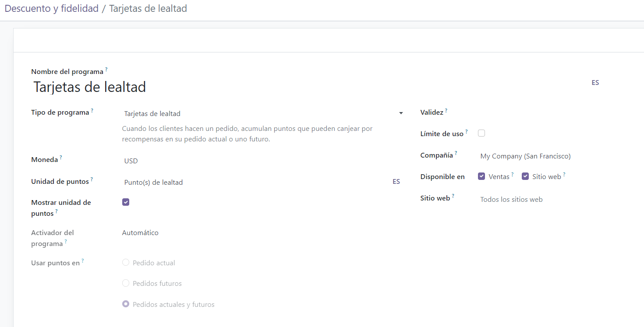The width and height of the screenshot is (644, 327).
Task: Click help icon next to Moneda label
Action: [x=61, y=158]
